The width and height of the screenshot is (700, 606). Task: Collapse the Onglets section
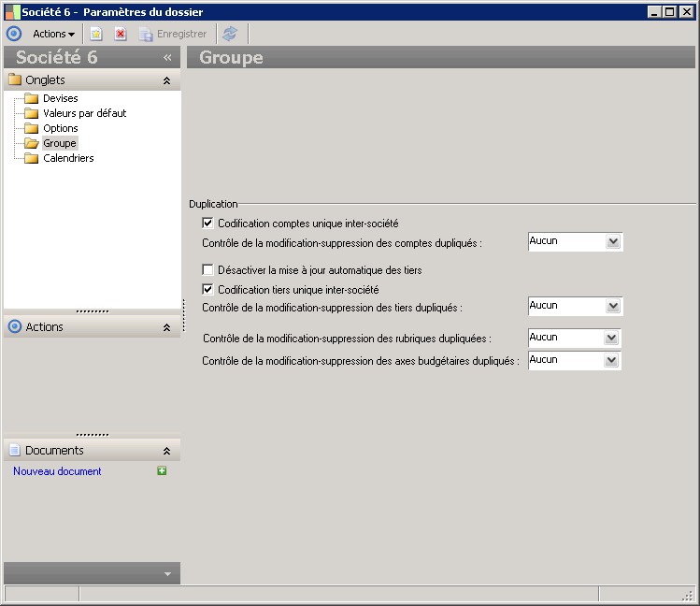tap(166, 80)
